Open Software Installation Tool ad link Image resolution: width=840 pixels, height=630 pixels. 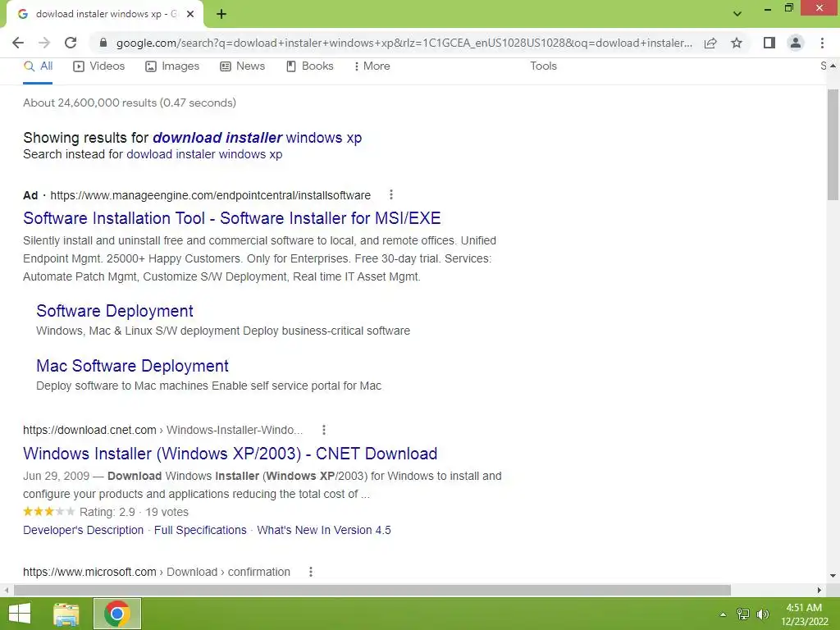pyautogui.click(x=232, y=218)
